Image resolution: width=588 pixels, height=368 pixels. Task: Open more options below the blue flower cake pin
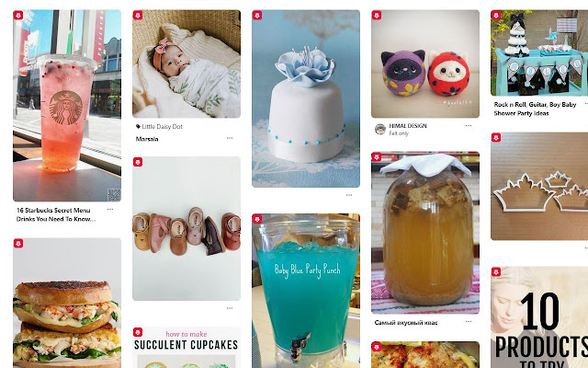(349, 195)
